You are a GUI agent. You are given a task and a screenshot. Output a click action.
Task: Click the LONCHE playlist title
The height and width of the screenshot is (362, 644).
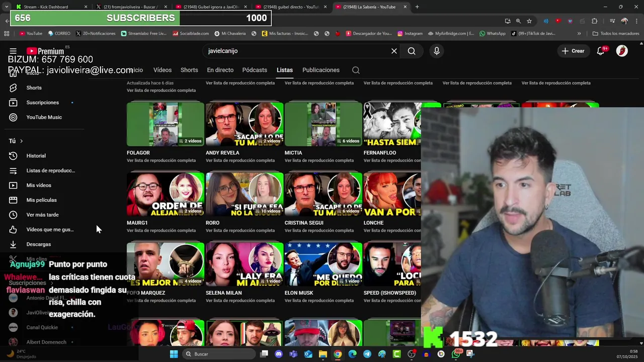click(x=373, y=223)
